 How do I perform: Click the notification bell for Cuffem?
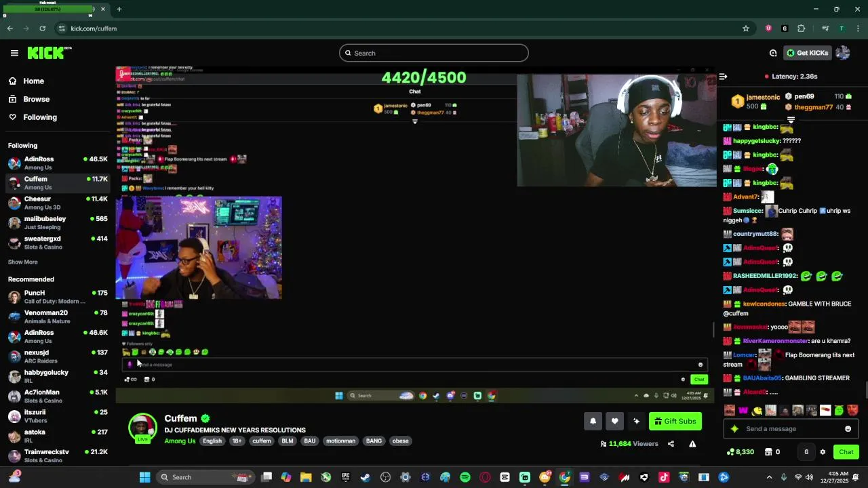tap(593, 422)
